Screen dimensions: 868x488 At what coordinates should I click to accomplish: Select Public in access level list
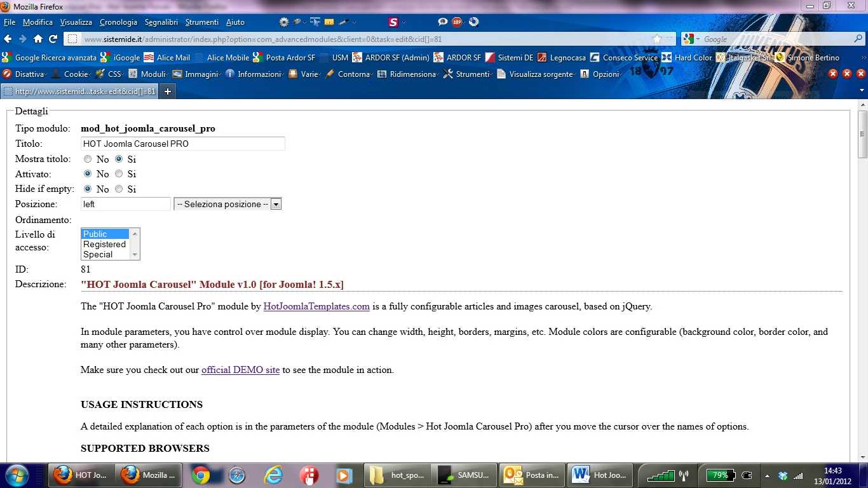pos(105,234)
